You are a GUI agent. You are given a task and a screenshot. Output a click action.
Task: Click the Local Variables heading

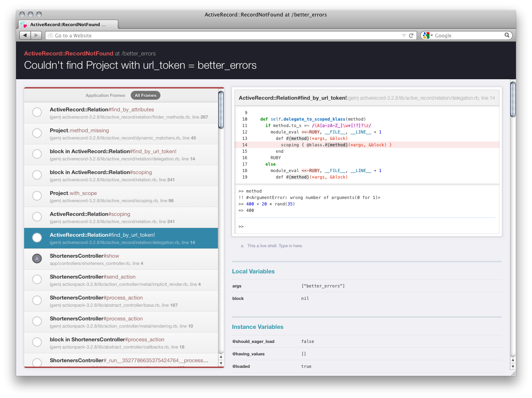pos(253,271)
